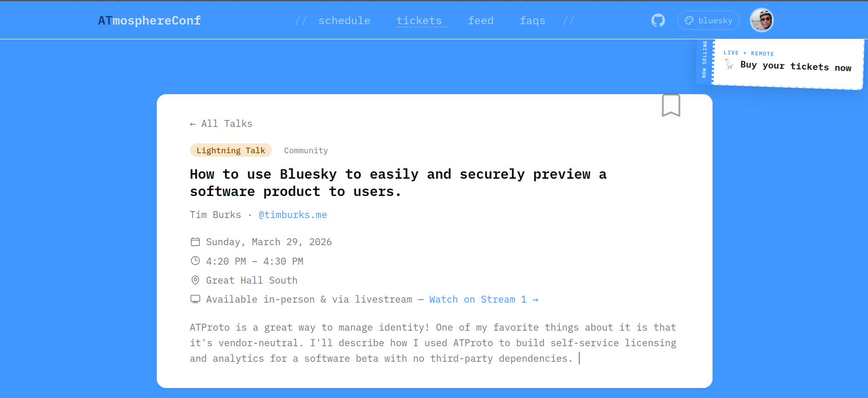Open the @timburks.me profile link
The height and width of the screenshot is (398, 868).
(293, 215)
